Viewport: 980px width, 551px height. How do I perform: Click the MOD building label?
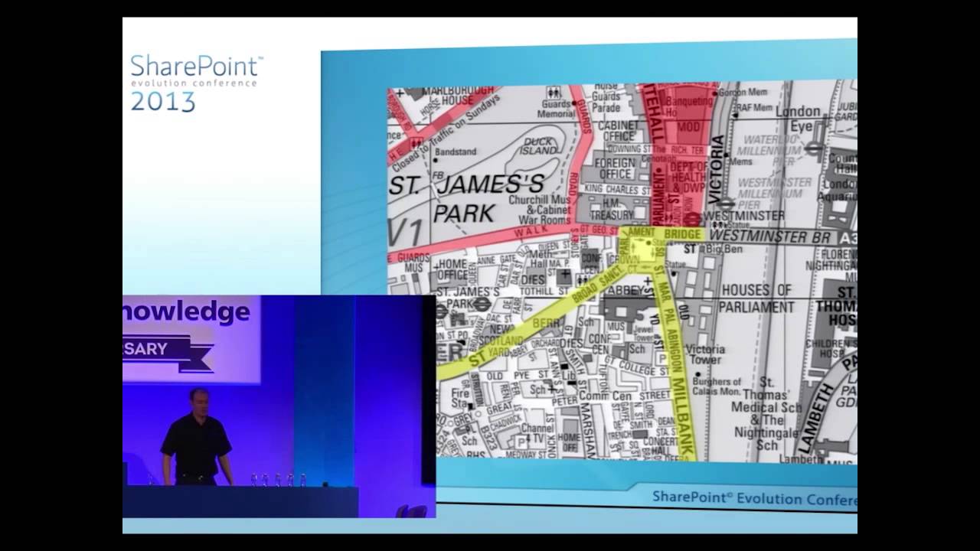point(688,126)
